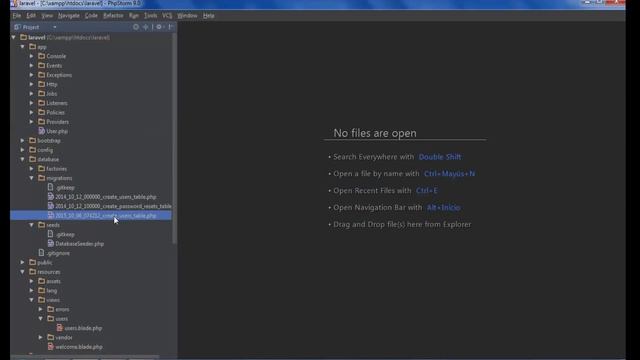This screenshot has width=640, height=360.
Task: Open the Project panel settings gear
Action: point(160,27)
